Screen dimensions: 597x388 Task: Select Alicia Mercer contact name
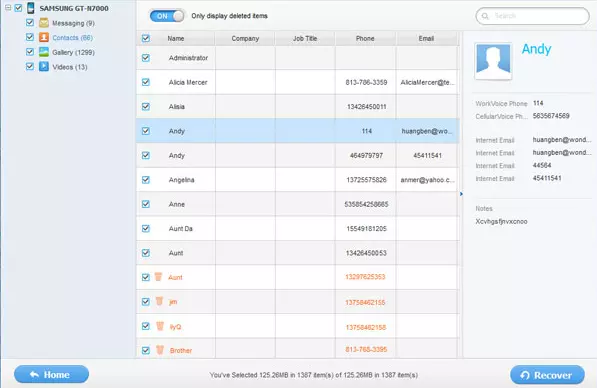188,82
